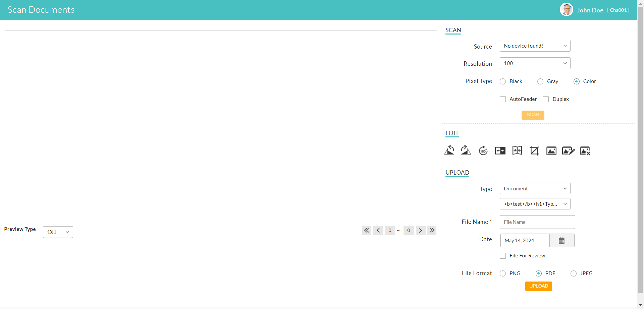
Task: Expand the Resolution dropdown
Action: (x=535, y=63)
